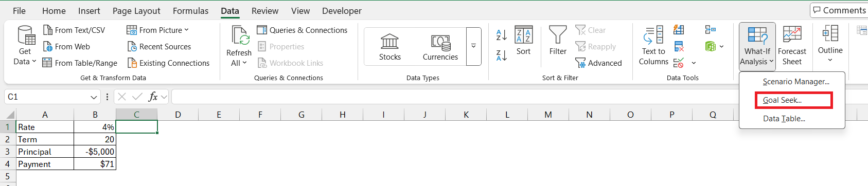Open From Picture dropdown
The width and height of the screenshot is (868, 186).
coord(158,30)
